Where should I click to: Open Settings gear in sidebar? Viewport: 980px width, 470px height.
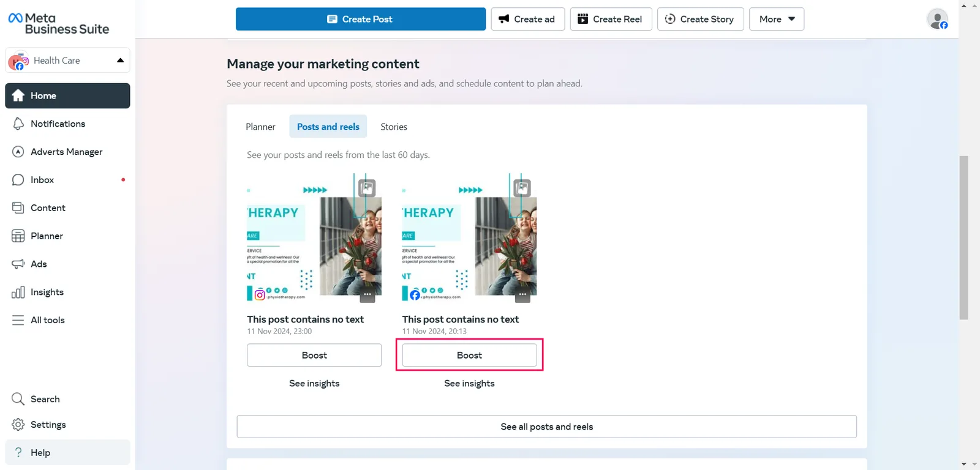coord(67,425)
